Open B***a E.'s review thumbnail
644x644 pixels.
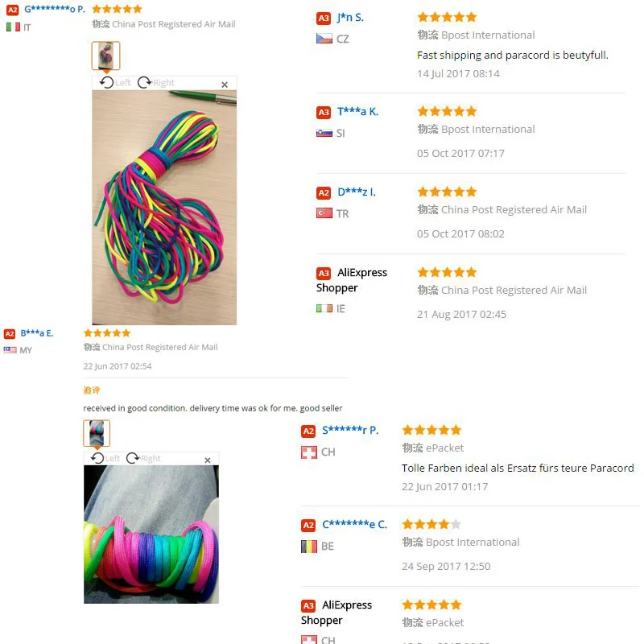(97, 433)
